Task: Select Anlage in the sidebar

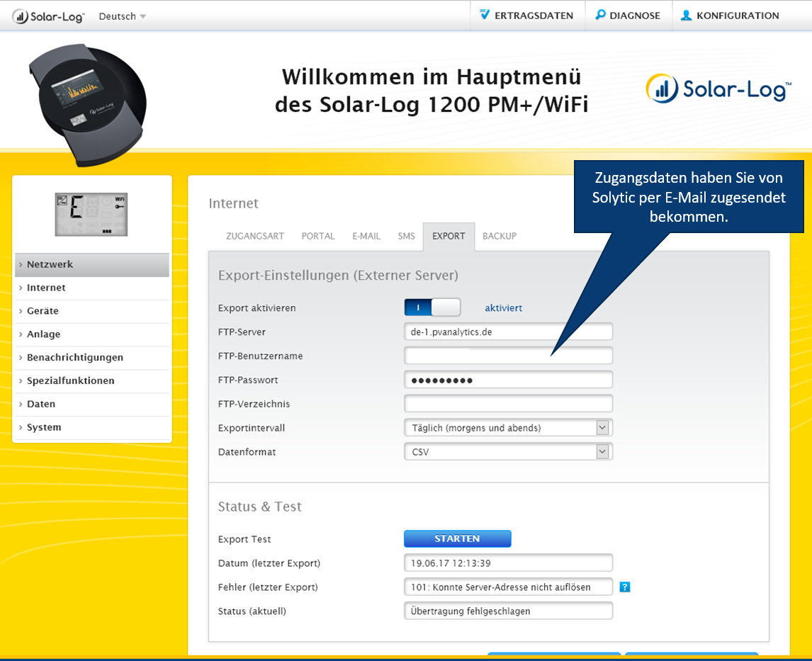Action: (x=92, y=334)
